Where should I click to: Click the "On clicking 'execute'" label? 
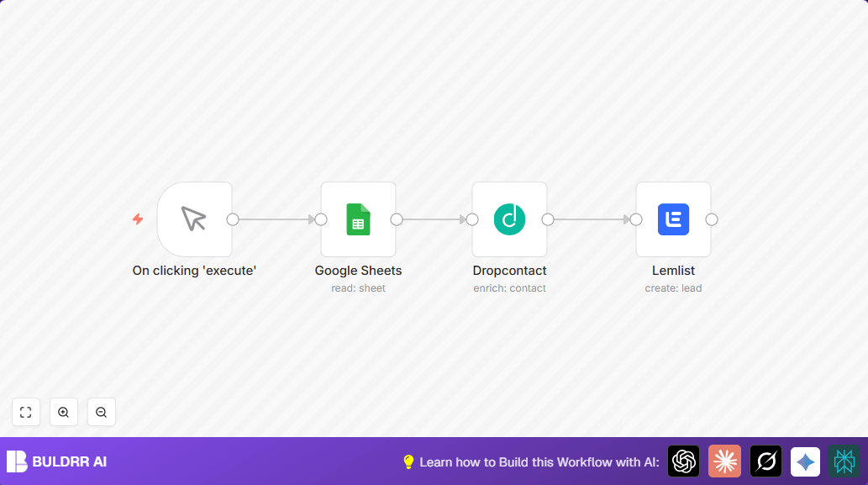(194, 270)
